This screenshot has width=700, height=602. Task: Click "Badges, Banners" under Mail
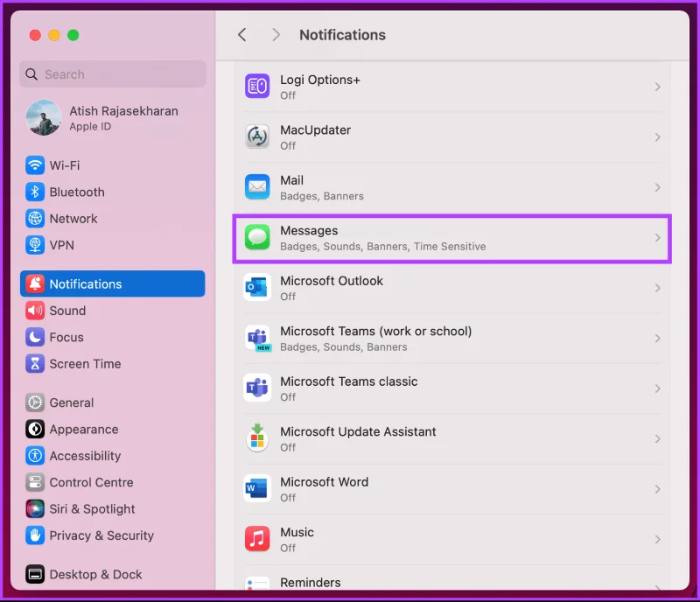[x=322, y=196]
